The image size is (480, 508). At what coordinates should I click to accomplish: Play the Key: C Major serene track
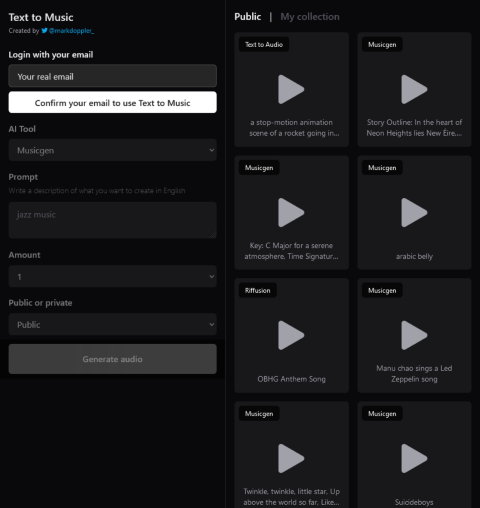coord(291,212)
